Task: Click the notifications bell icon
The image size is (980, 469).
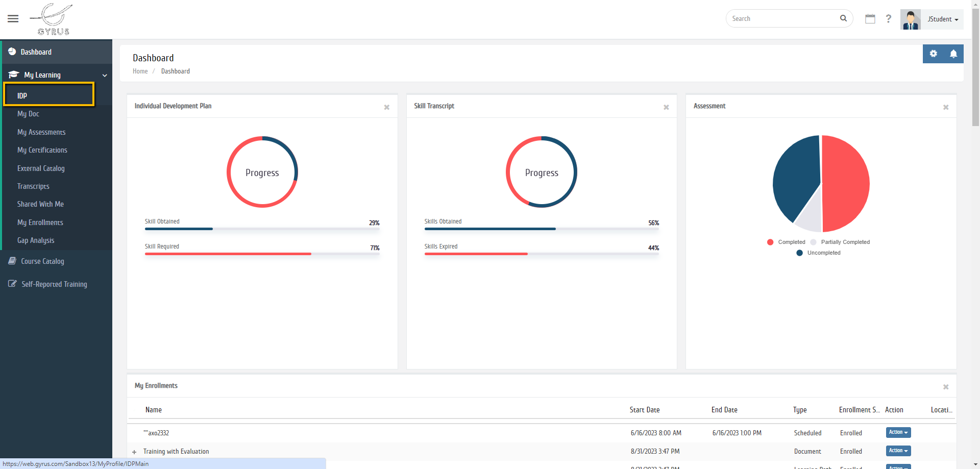Action: click(953, 54)
